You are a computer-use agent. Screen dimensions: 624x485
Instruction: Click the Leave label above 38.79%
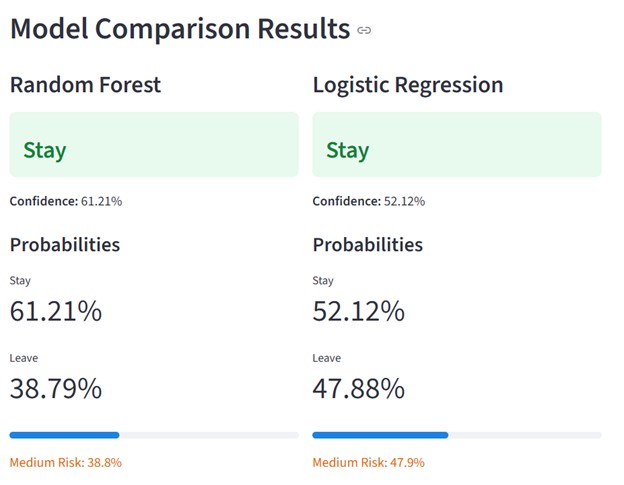pyautogui.click(x=23, y=358)
